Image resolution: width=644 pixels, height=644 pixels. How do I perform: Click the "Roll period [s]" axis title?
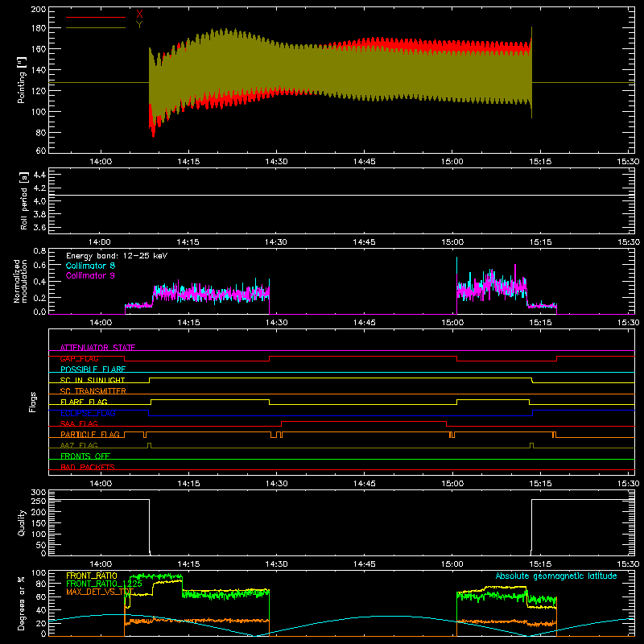[24, 200]
